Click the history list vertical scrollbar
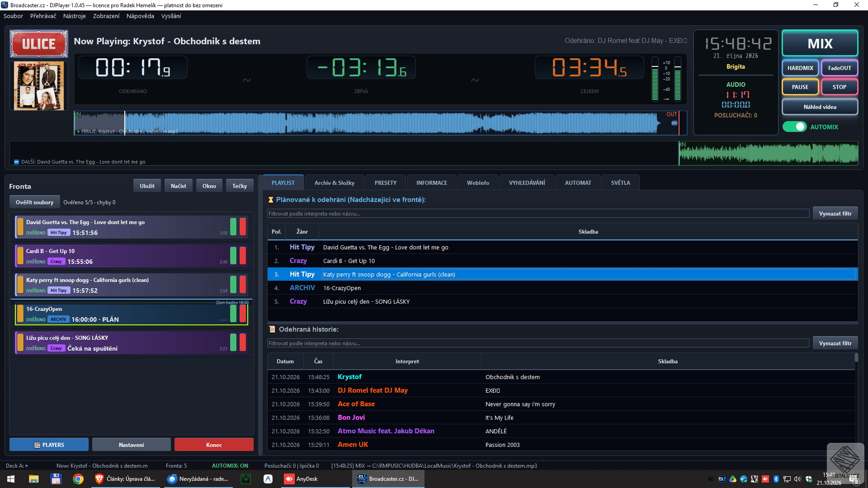868x488 pixels. tap(856, 402)
